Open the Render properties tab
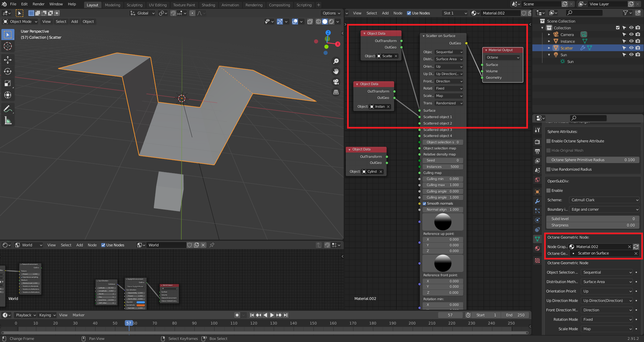The height and width of the screenshot is (342, 644). [537, 142]
